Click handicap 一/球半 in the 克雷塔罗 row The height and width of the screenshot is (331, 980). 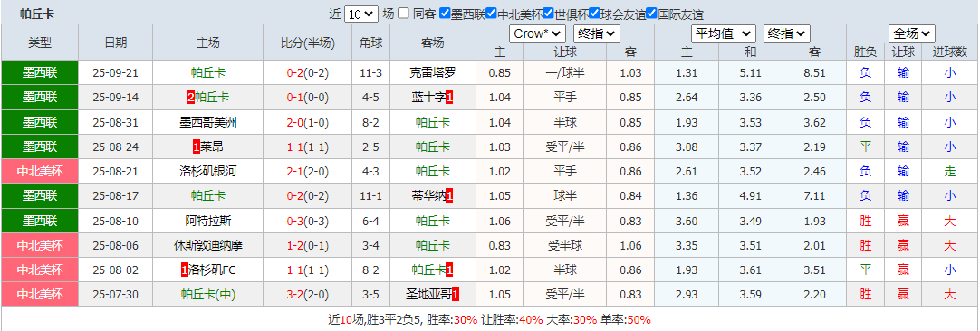[x=565, y=73]
